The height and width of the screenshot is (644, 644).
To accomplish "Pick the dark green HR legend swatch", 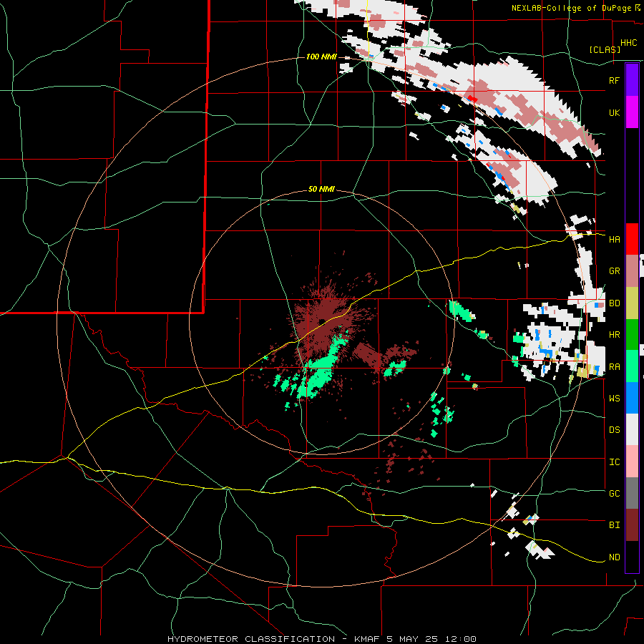I will click(x=632, y=335).
